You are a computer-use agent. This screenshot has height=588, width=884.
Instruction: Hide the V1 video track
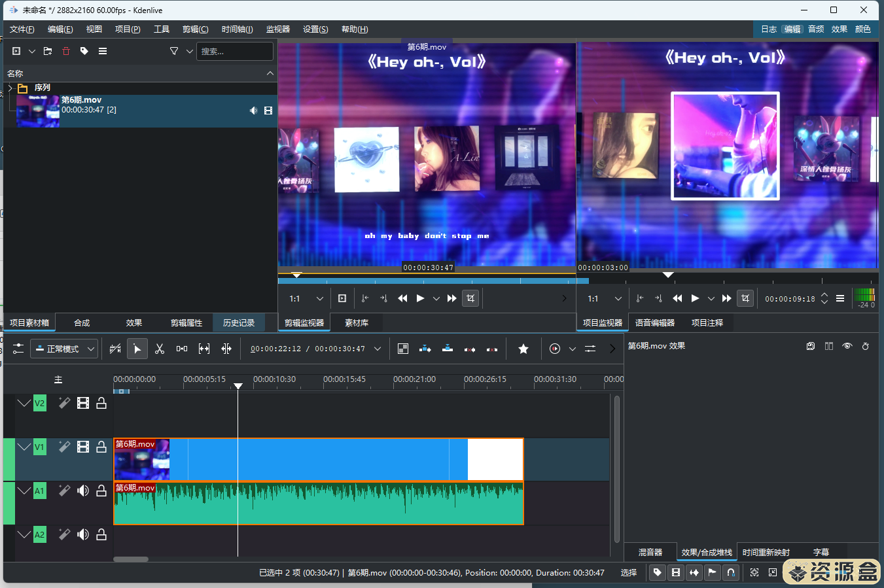click(x=83, y=447)
